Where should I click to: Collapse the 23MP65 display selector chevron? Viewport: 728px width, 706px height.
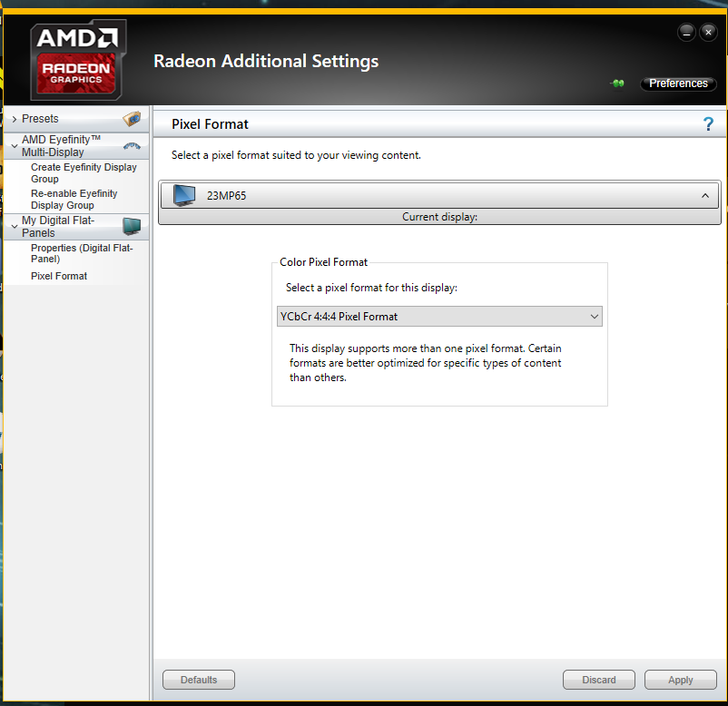click(x=704, y=196)
